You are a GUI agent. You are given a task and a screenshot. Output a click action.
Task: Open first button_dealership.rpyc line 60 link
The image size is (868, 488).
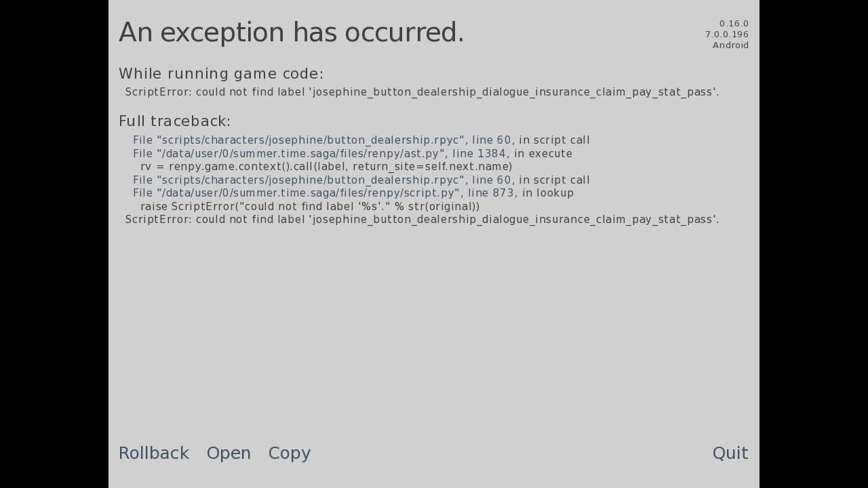click(322, 140)
